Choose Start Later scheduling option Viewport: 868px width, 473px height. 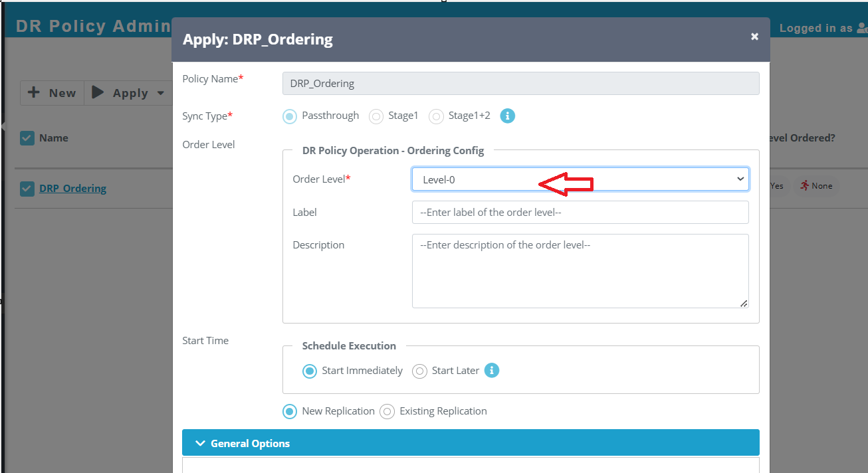pyautogui.click(x=419, y=371)
